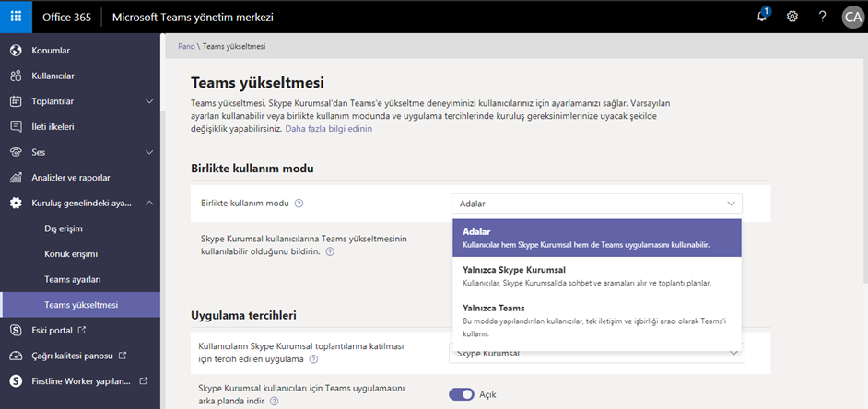Viewport: 868px width, 409px height.
Task: Open the Office 365 app launcher grid
Action: click(x=16, y=17)
